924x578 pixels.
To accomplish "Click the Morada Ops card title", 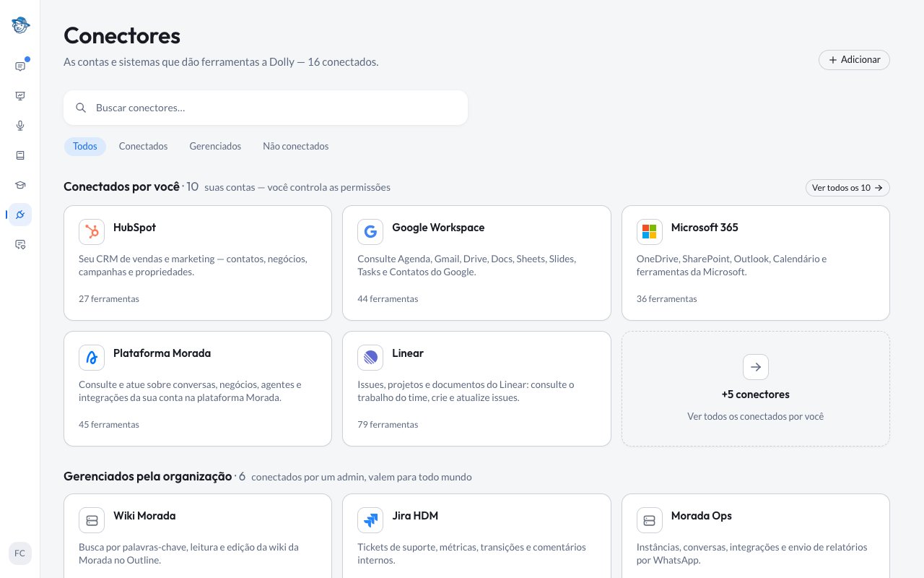I will coord(702,516).
